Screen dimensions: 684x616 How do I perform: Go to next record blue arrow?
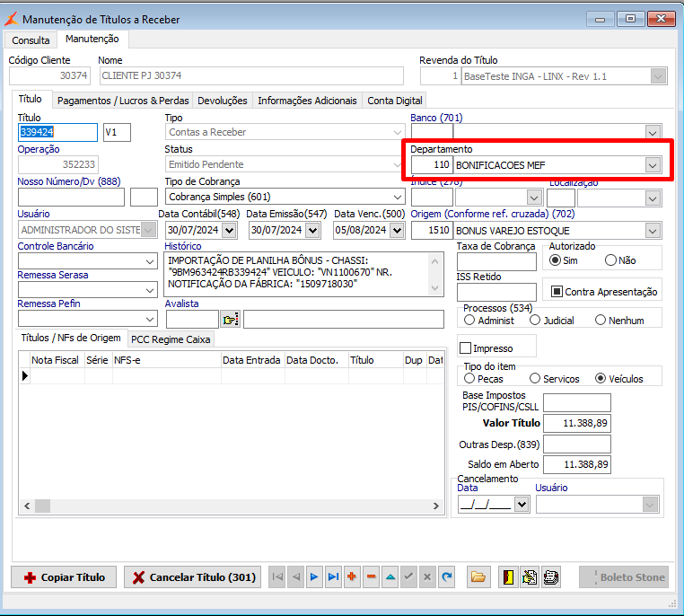(314, 577)
